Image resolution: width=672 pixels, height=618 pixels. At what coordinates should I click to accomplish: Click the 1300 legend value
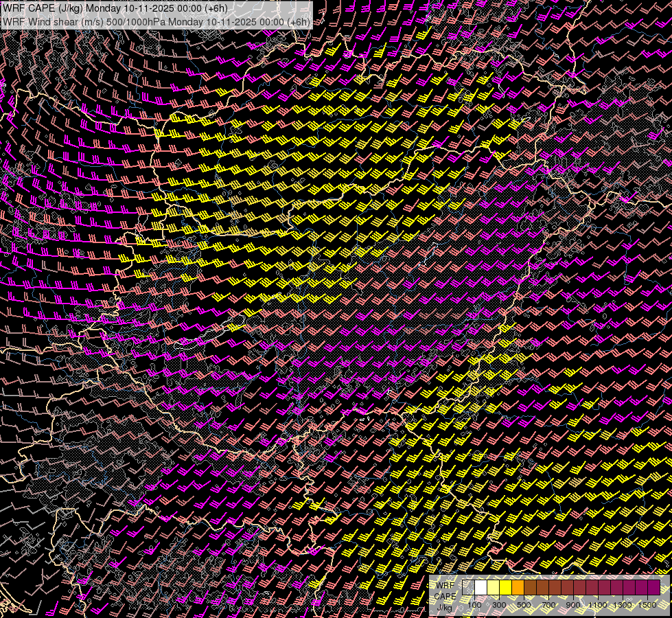623,605
